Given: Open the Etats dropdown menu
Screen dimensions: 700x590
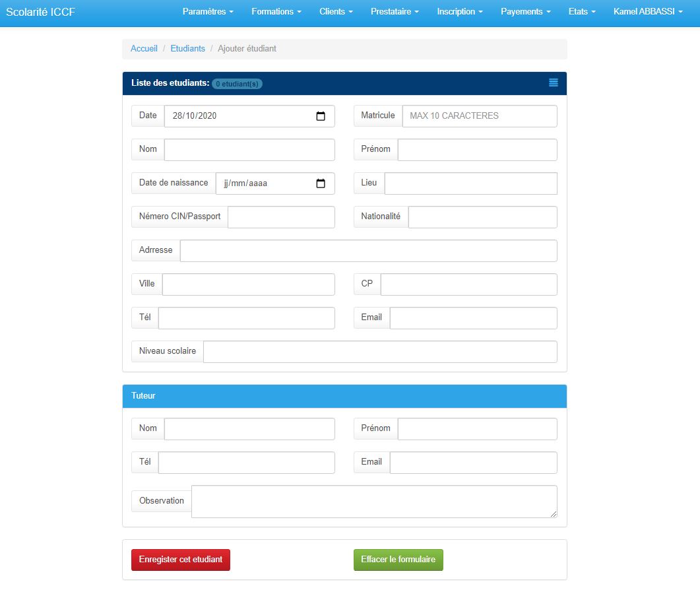Looking at the screenshot, I should [x=581, y=11].
